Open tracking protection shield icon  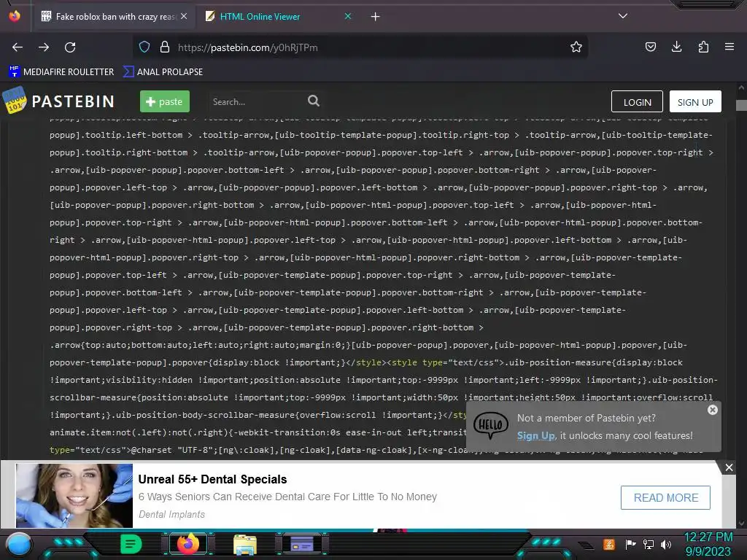[144, 47]
